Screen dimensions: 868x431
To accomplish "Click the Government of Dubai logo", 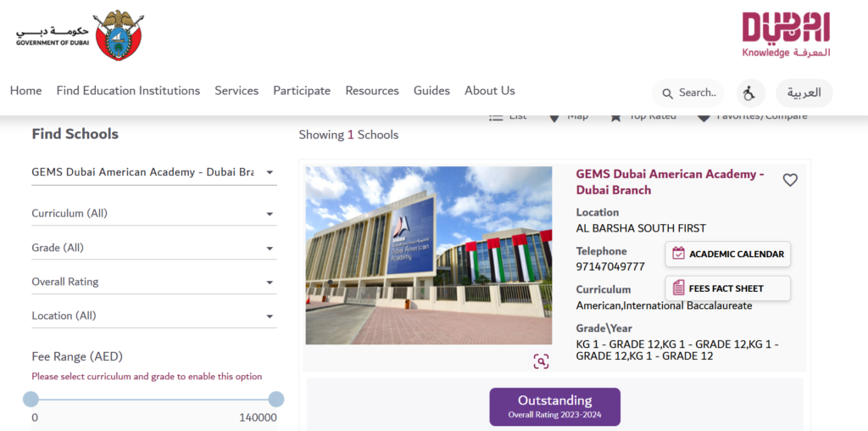I will pos(79,36).
